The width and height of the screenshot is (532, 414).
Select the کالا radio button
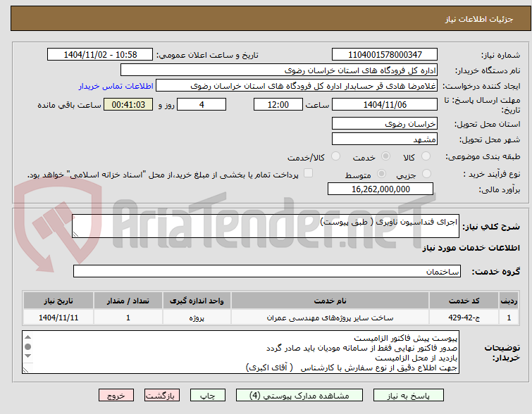(426, 156)
